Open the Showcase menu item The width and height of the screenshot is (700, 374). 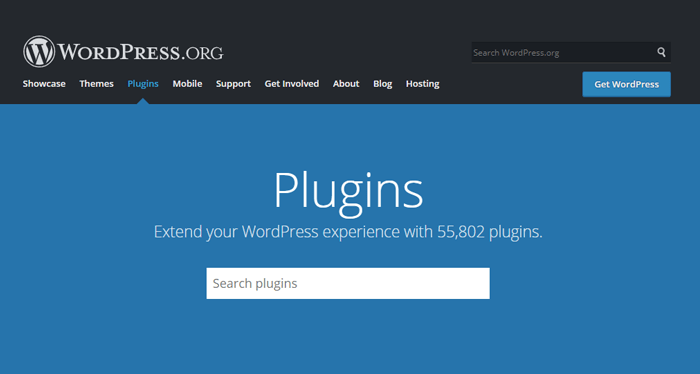point(44,84)
